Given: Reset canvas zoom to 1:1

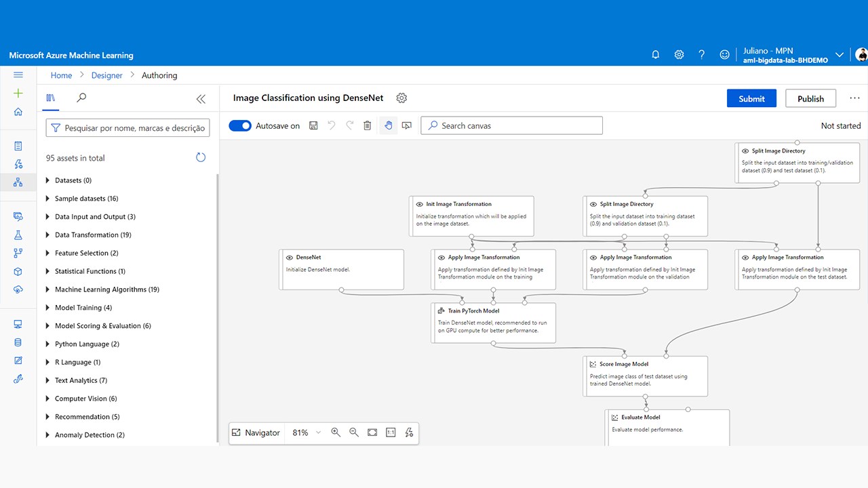Looking at the screenshot, I should pyautogui.click(x=391, y=432).
